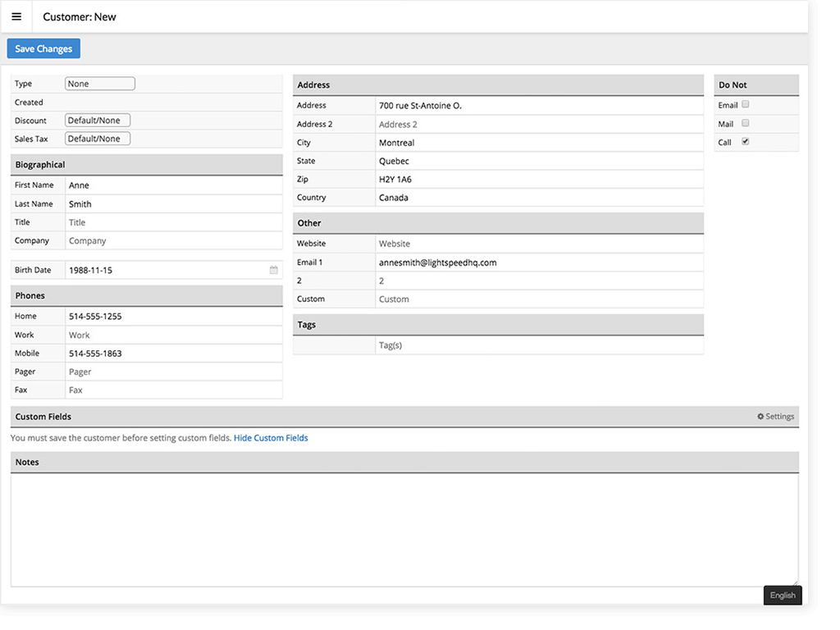Click the Fax input field

coord(174,390)
